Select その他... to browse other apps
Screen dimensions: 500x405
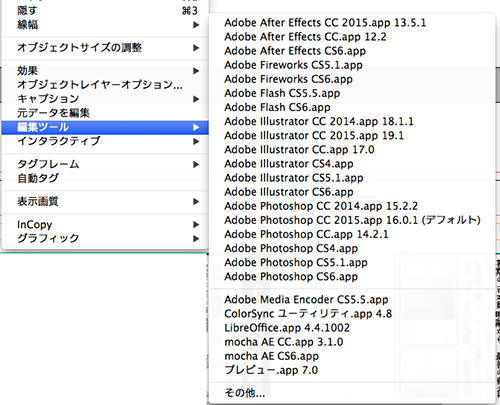coord(352,393)
